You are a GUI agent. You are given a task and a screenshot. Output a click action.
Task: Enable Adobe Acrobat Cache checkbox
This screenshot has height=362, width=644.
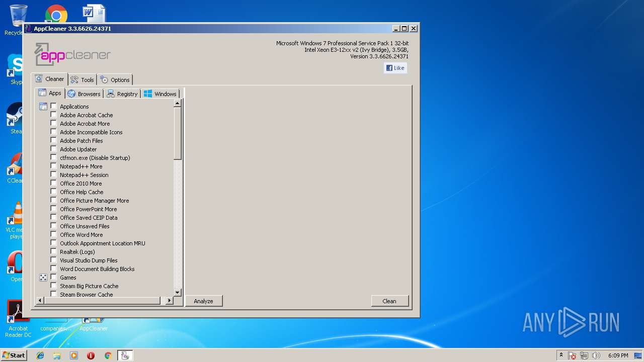[54, 115]
